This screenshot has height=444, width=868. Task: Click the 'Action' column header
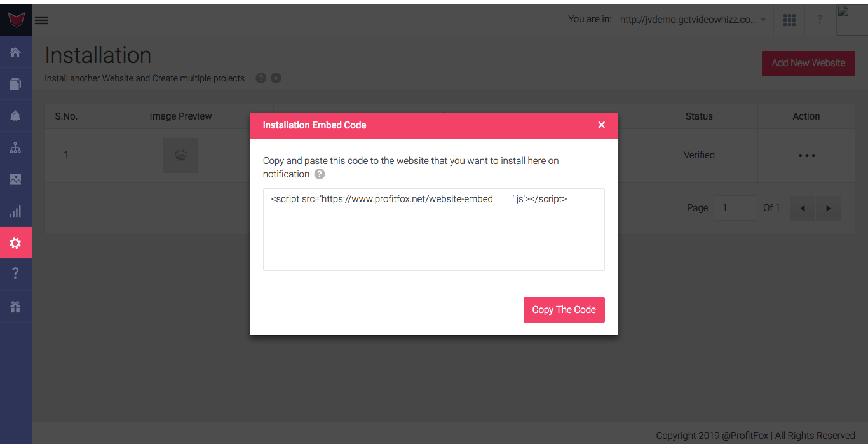(806, 116)
